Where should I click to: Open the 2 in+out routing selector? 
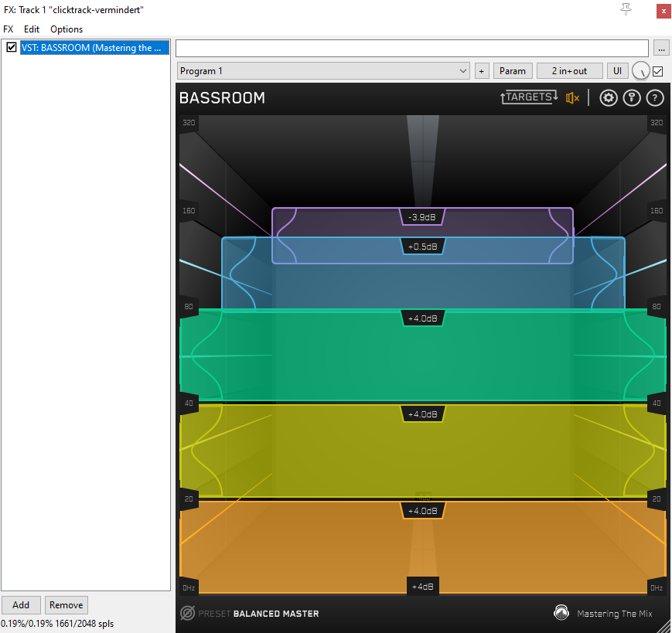[569, 71]
